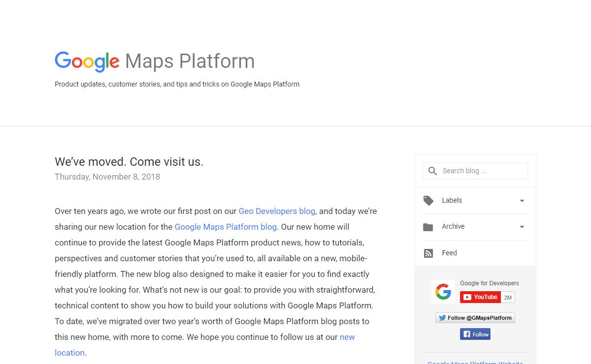This screenshot has width=591, height=364.
Task: Click the 2M subscriber count badge
Action: (508, 297)
